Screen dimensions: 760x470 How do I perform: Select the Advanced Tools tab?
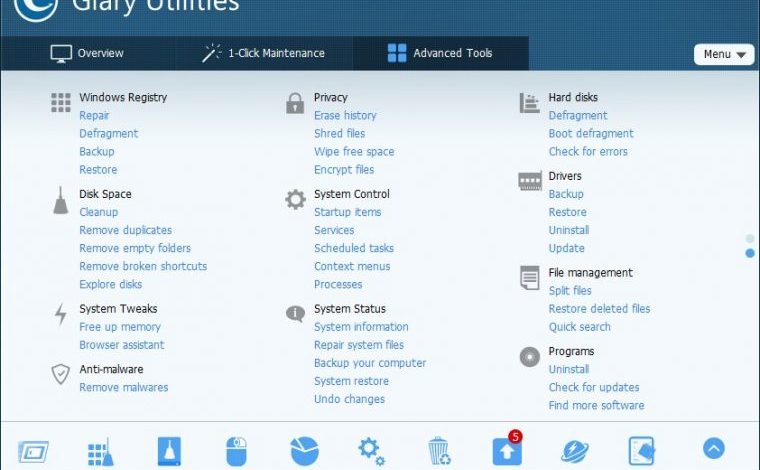pos(440,53)
